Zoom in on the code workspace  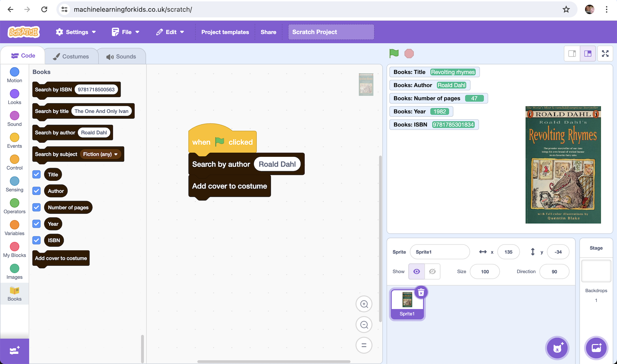pos(364,304)
